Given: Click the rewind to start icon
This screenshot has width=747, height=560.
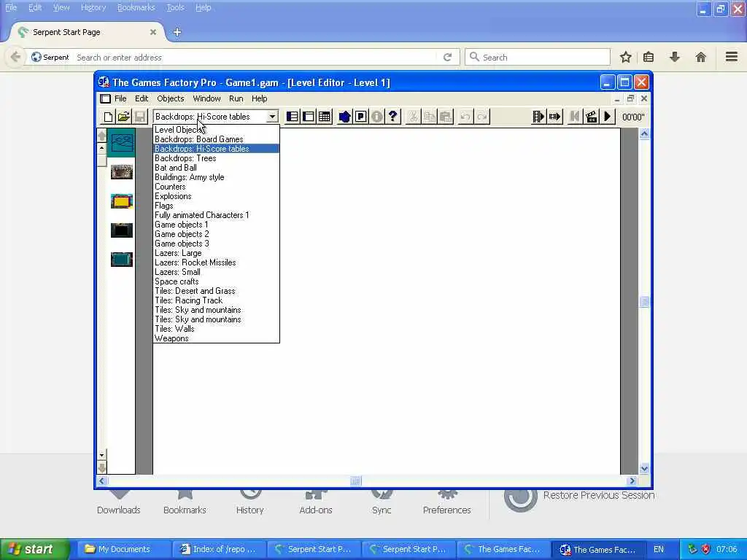Looking at the screenshot, I should (575, 117).
